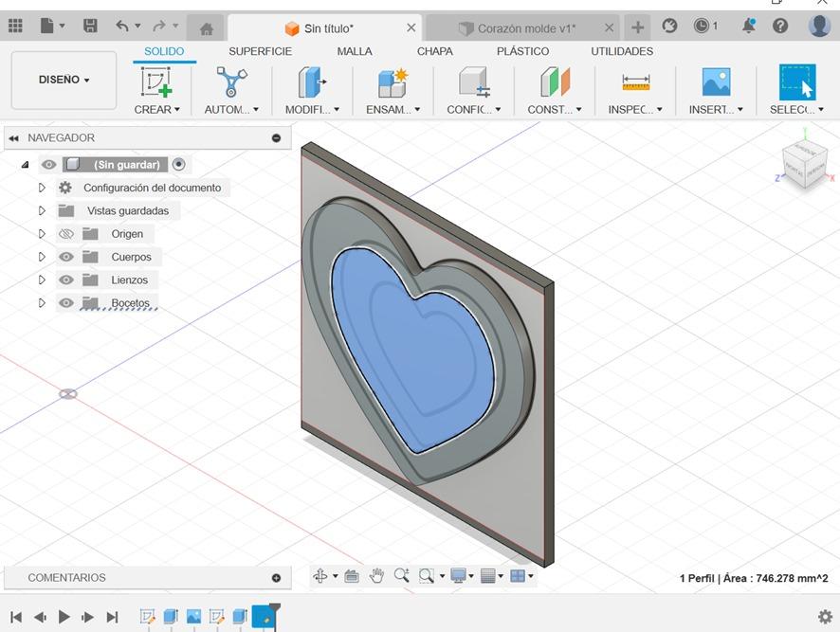Step forward one timeline feature
The width and height of the screenshot is (840, 632).
(88, 617)
